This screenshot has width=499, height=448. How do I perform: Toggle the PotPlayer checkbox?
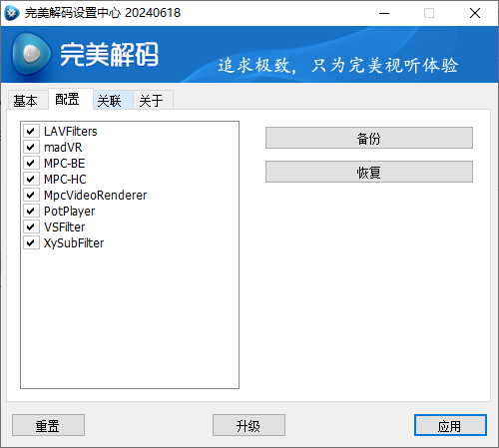(31, 211)
